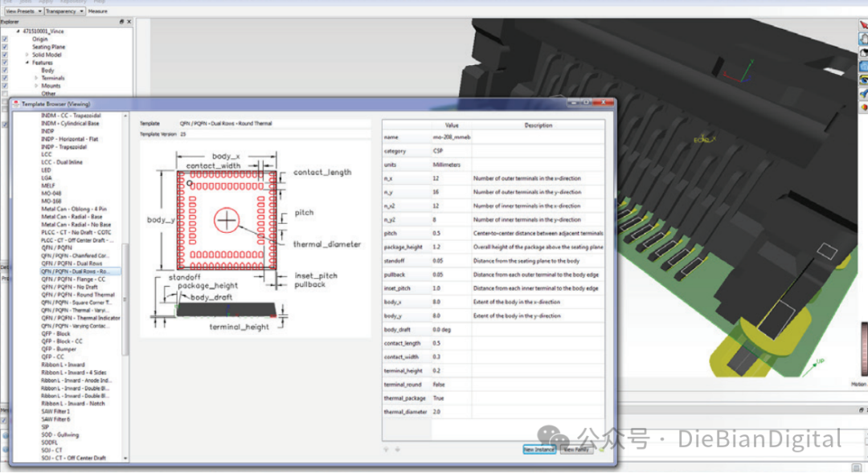Click the Value column header
This screenshot has width=868, height=473.
click(x=452, y=125)
